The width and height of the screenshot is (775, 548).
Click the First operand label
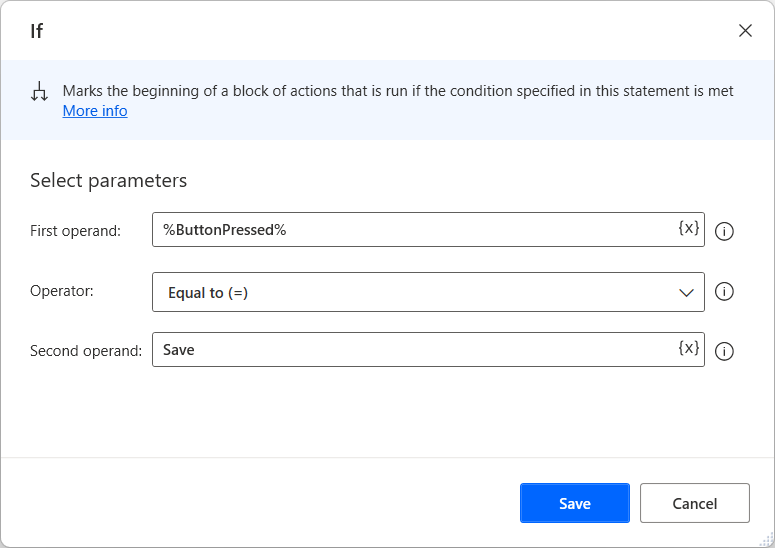point(75,231)
